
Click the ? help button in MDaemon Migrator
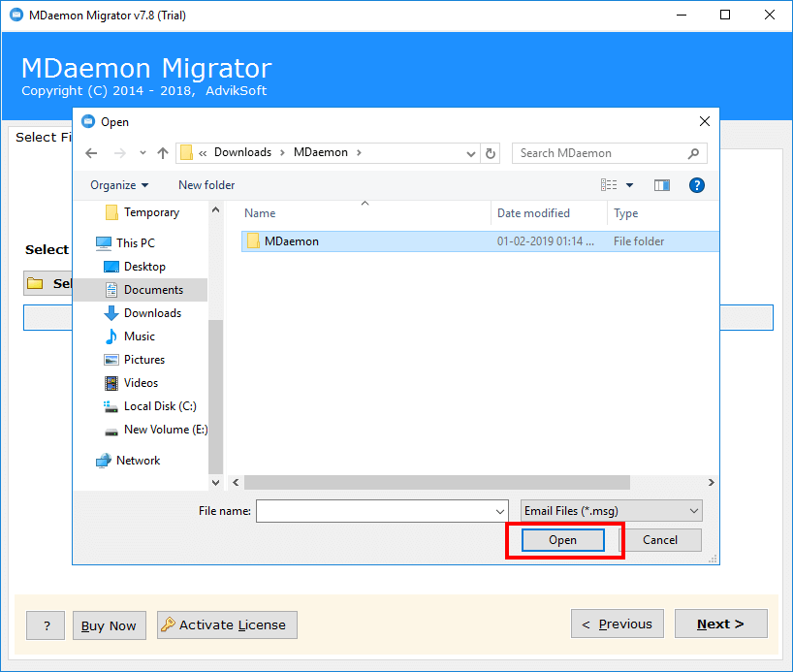pyautogui.click(x=46, y=625)
